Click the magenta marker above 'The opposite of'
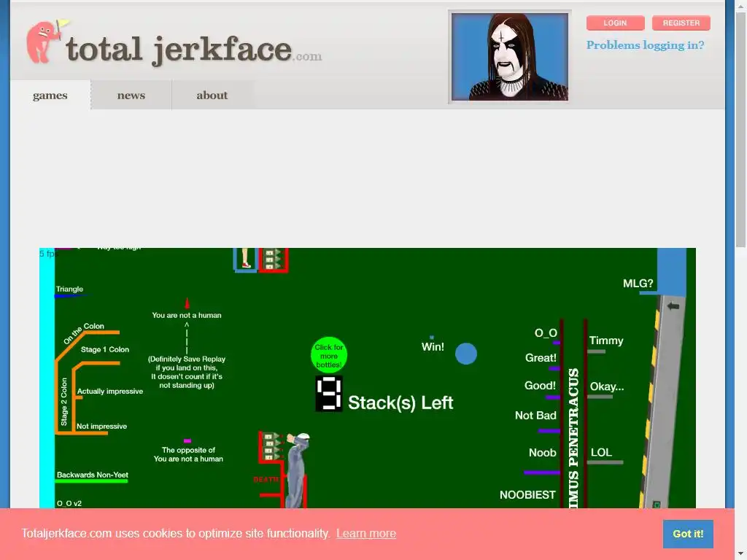 [187, 441]
